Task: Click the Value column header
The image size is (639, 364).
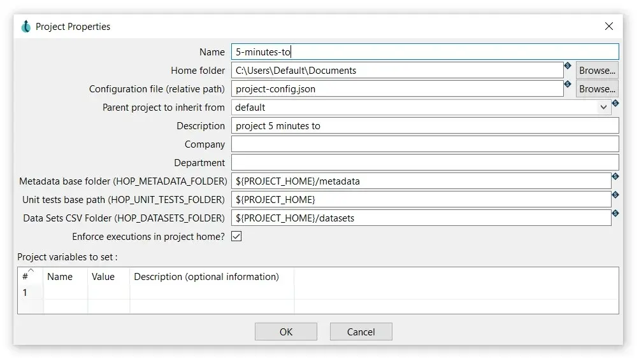Action: 108,276
